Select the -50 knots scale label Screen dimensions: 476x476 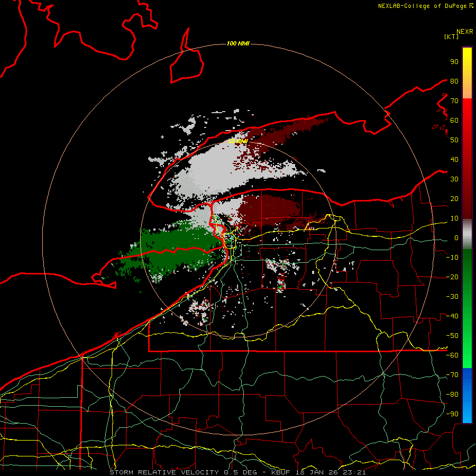pos(452,335)
